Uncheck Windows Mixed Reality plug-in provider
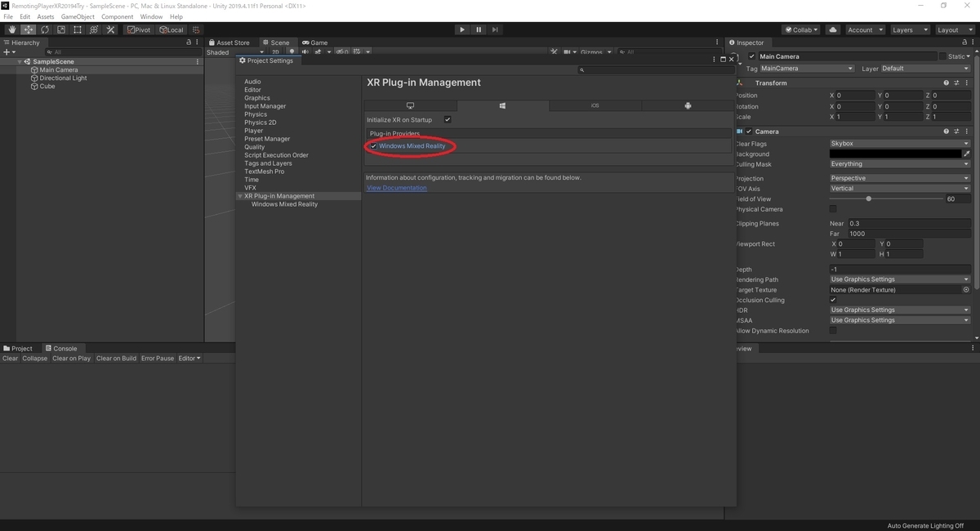This screenshot has width=980, height=531. tap(373, 146)
